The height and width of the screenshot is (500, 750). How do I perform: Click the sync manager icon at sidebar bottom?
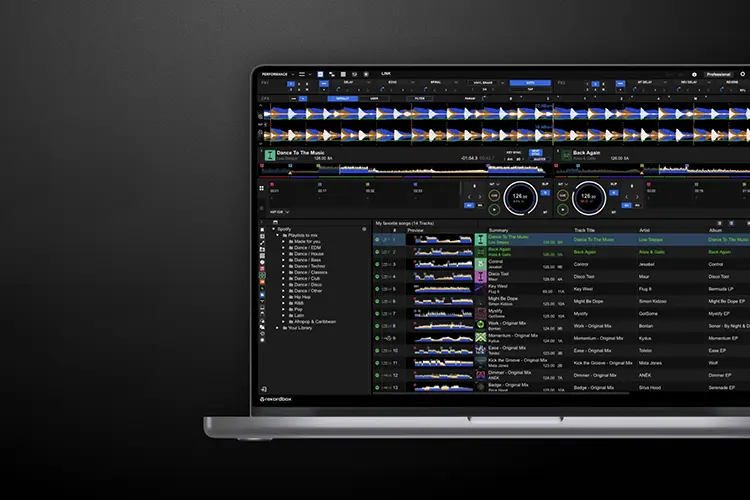264,389
